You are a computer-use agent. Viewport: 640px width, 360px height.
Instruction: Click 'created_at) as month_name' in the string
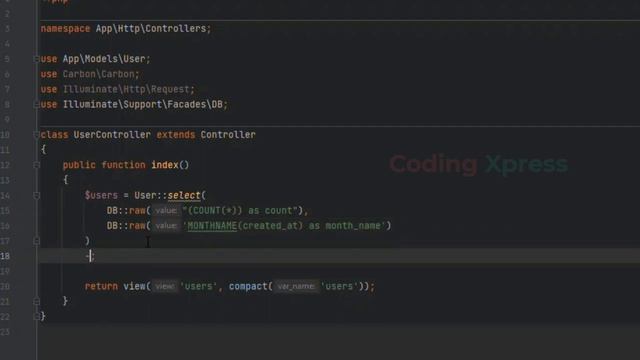313,226
